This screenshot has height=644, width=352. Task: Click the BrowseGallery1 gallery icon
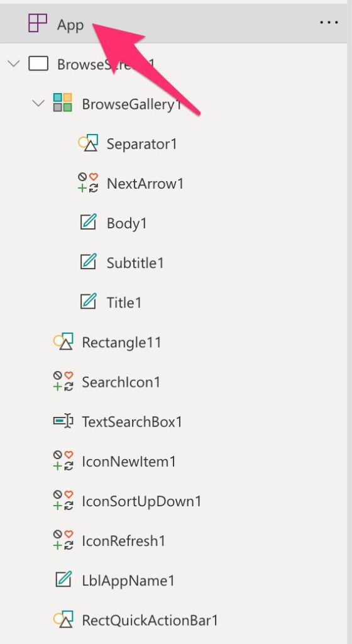coord(63,103)
